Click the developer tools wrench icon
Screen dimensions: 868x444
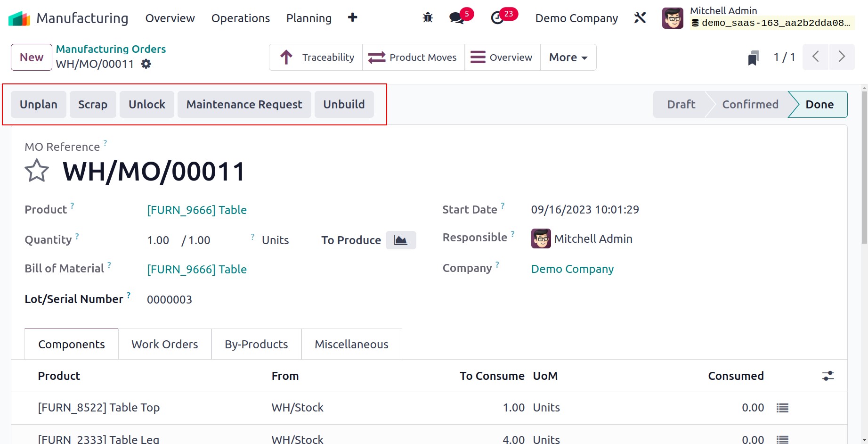coord(640,18)
